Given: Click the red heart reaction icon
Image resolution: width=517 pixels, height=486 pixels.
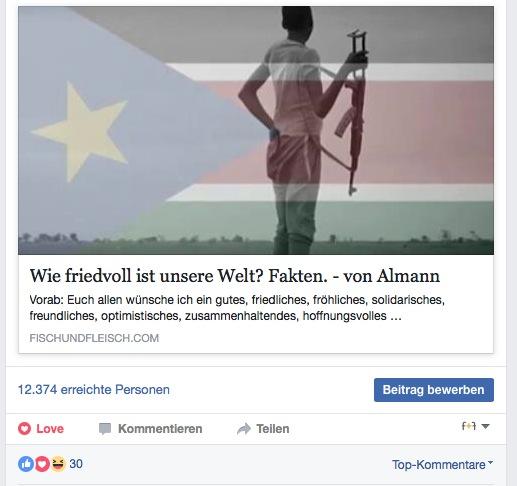Looking at the screenshot, I should click(x=42, y=464).
